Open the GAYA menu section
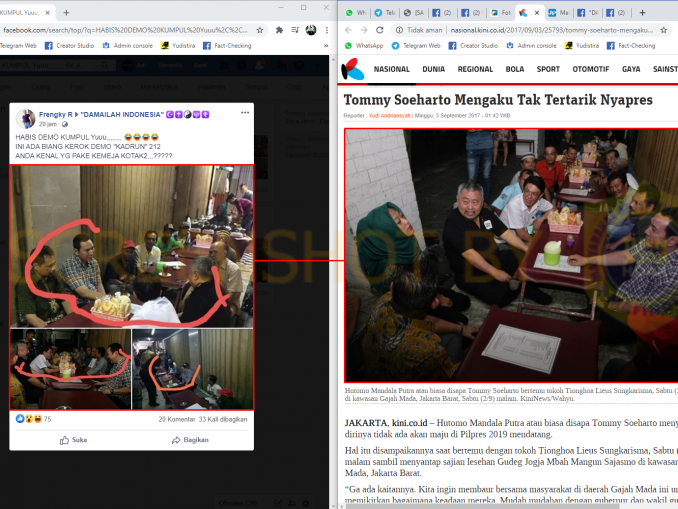Screen dimensions: 678x509 [631, 69]
